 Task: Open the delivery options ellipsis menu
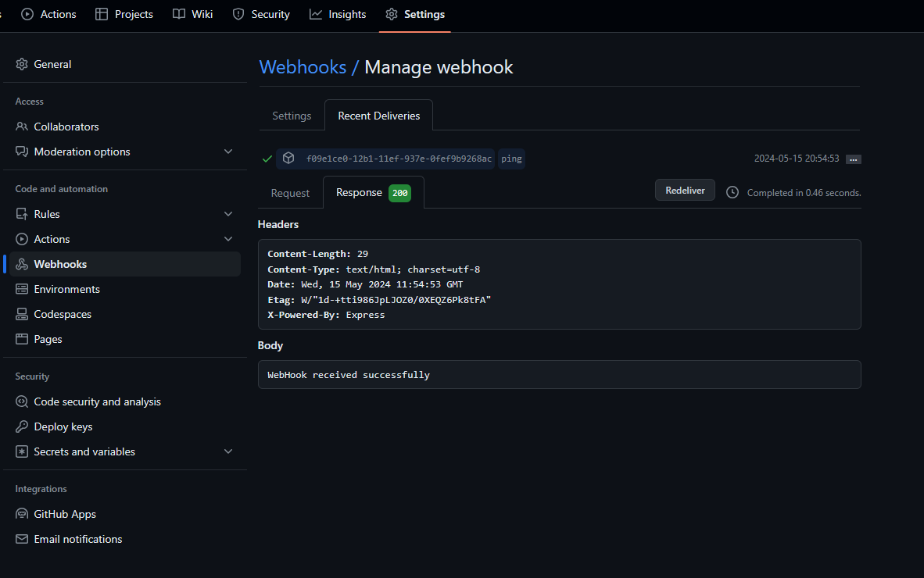853,159
